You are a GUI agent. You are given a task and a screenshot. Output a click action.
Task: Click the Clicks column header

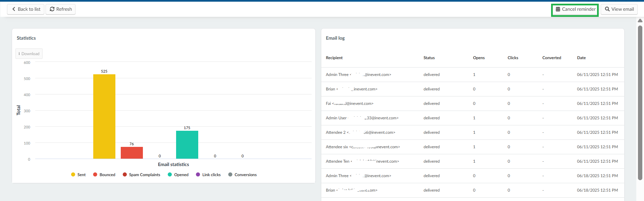pyautogui.click(x=513, y=58)
